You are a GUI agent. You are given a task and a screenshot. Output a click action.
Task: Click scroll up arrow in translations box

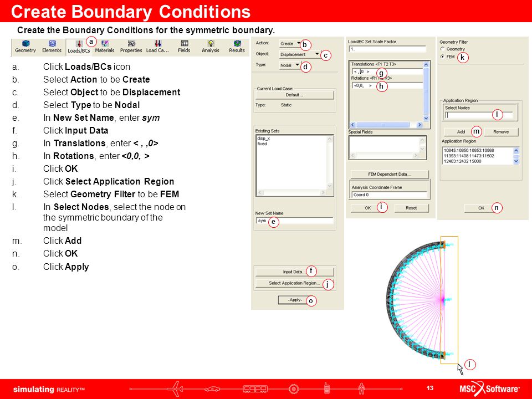tap(426, 64)
